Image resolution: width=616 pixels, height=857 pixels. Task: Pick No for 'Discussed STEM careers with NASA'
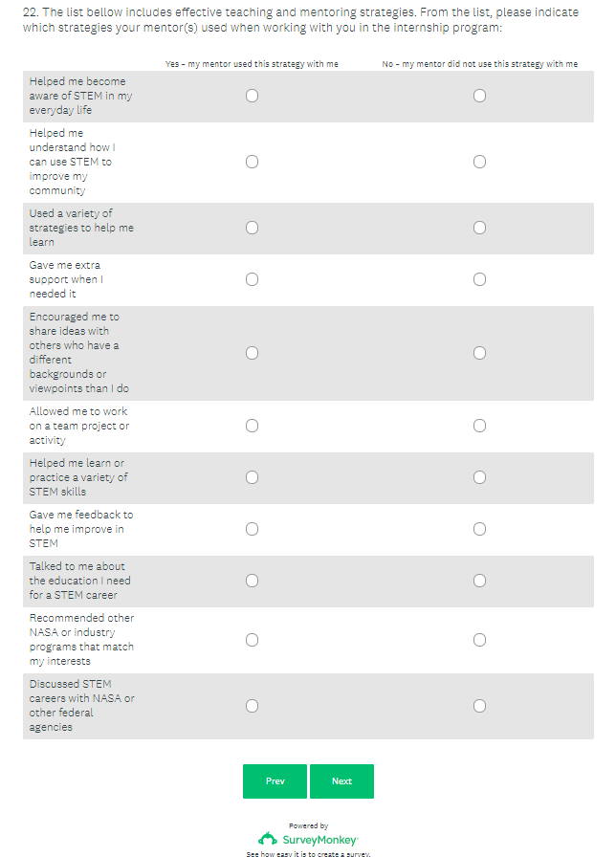[479, 706]
